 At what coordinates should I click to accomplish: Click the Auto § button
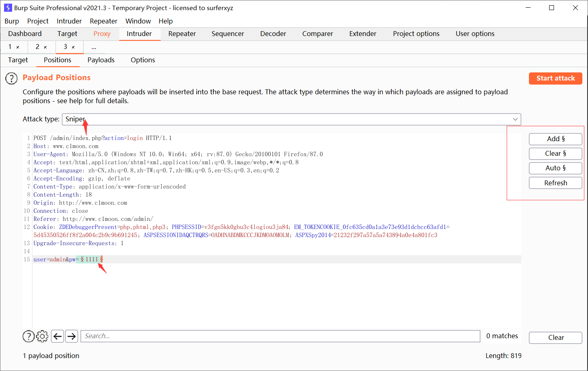coord(556,168)
